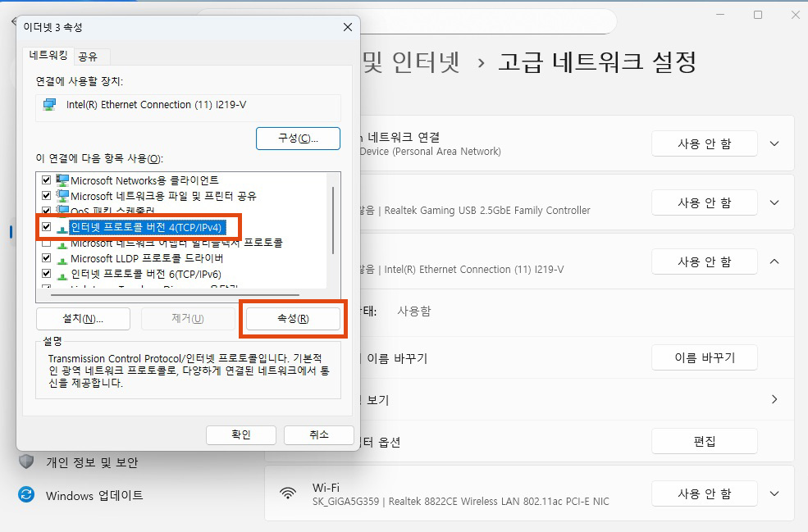This screenshot has width=808, height=532.
Task: Click the Wi-Fi signal icon
Action: click(x=288, y=493)
